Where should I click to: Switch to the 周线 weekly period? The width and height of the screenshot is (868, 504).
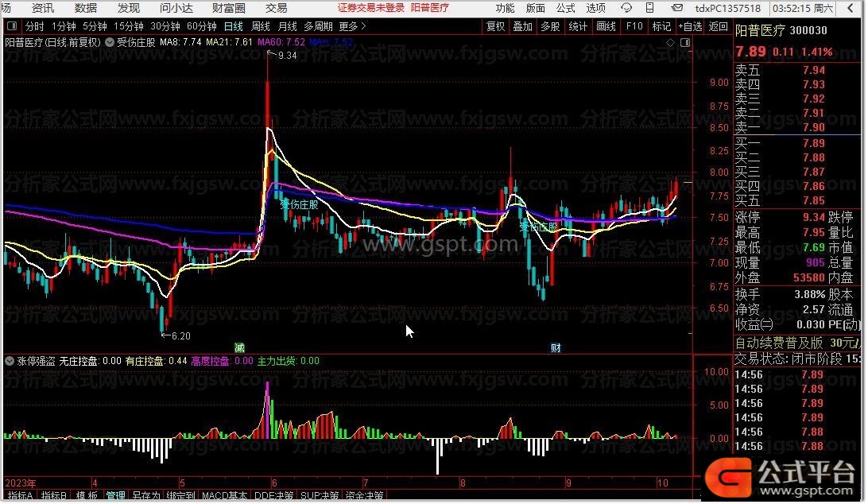(260, 25)
